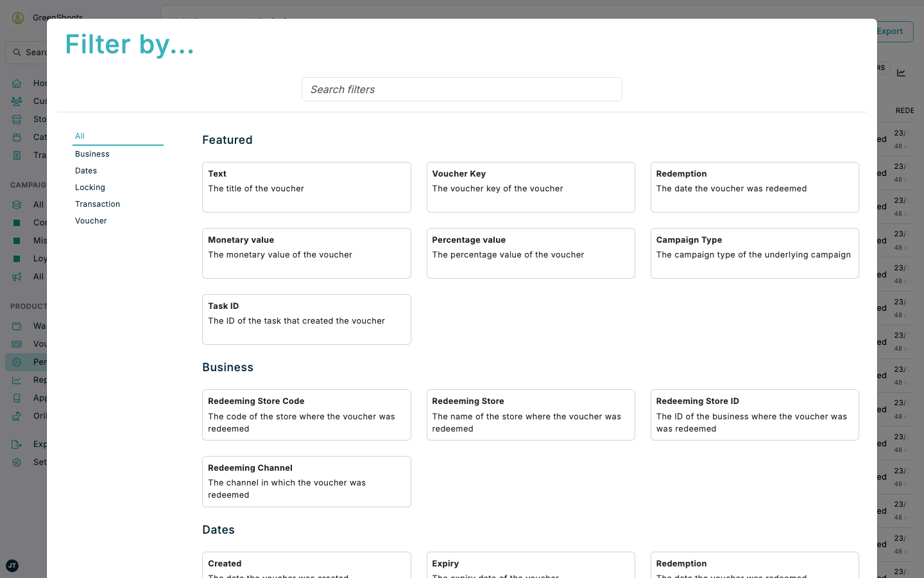Open the Dates filter category
This screenshot has height=578, width=924.
tap(85, 170)
